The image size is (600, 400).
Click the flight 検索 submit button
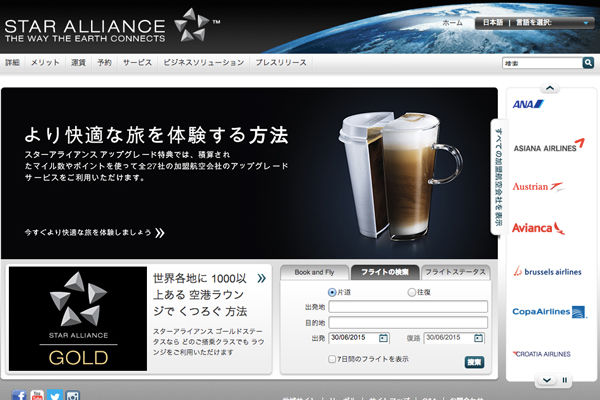pyautogui.click(x=474, y=362)
